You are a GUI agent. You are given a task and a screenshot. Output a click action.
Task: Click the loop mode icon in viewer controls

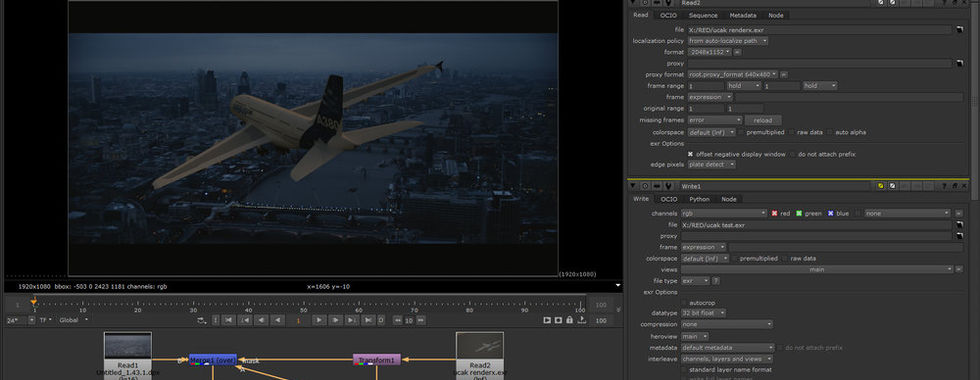click(201, 320)
